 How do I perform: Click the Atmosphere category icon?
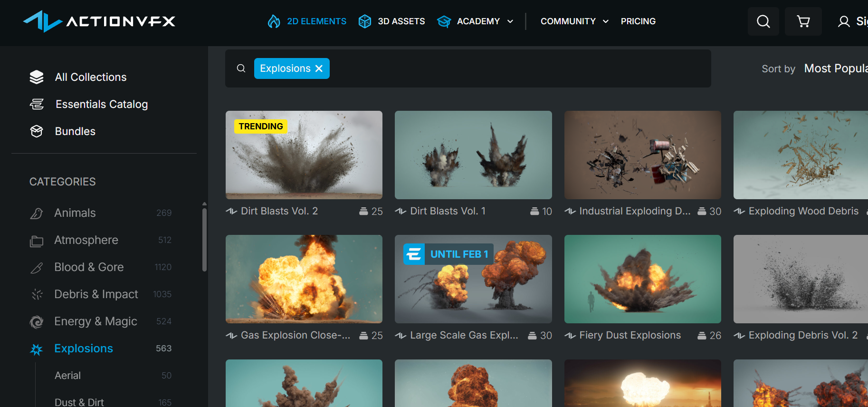[37, 241]
